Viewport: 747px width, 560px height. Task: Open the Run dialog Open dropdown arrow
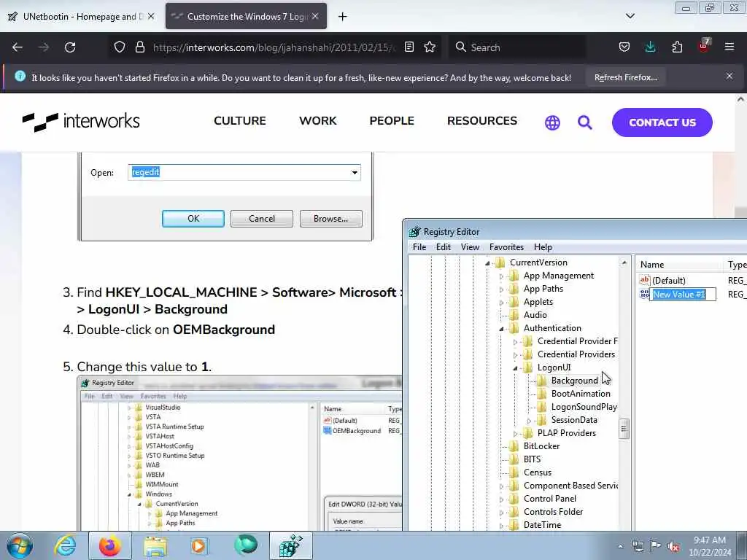355,172
